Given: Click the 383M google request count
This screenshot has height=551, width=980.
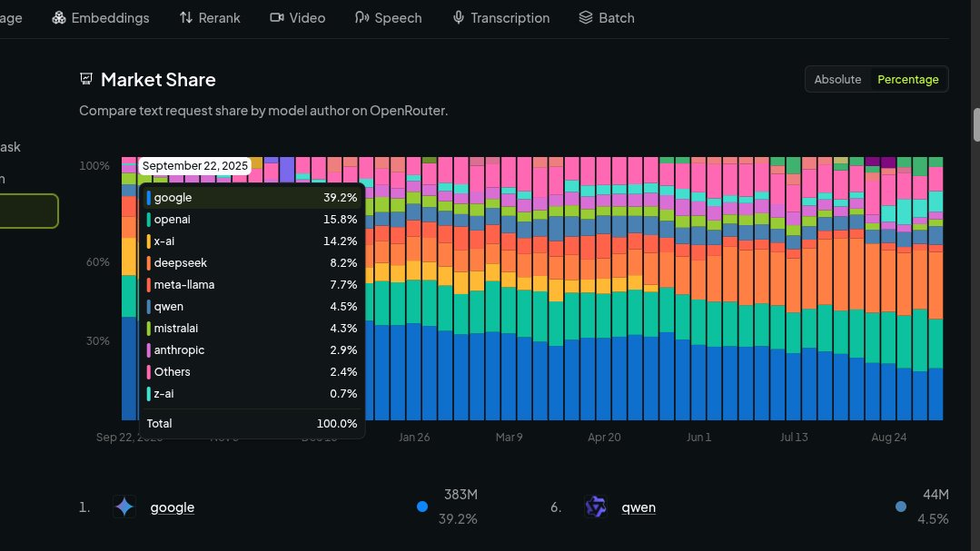Looking at the screenshot, I should click(x=460, y=495).
